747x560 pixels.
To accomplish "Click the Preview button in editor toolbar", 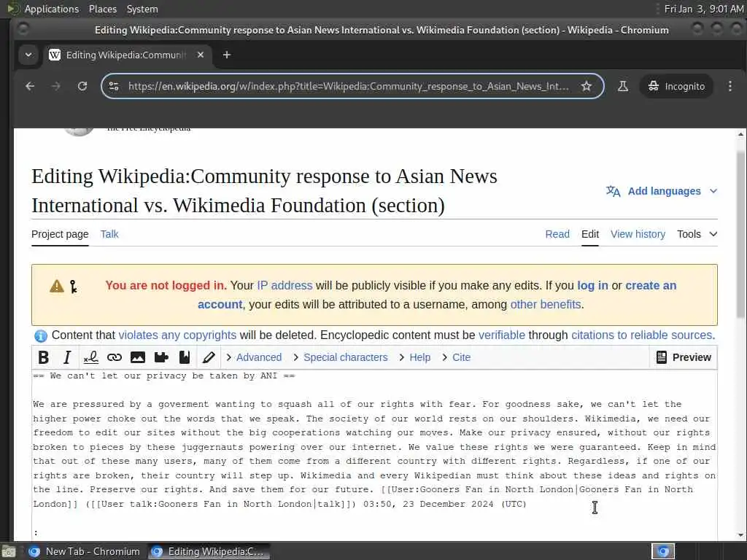I will (x=684, y=357).
